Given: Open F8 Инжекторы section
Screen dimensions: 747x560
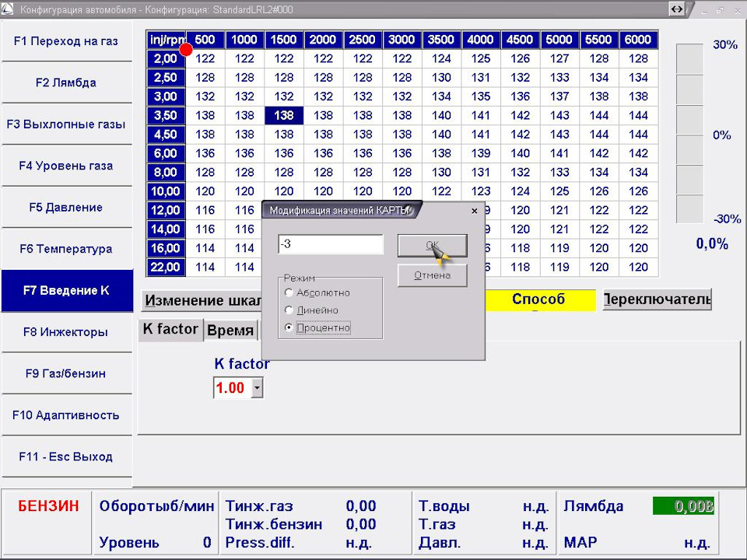Looking at the screenshot, I should [x=66, y=332].
